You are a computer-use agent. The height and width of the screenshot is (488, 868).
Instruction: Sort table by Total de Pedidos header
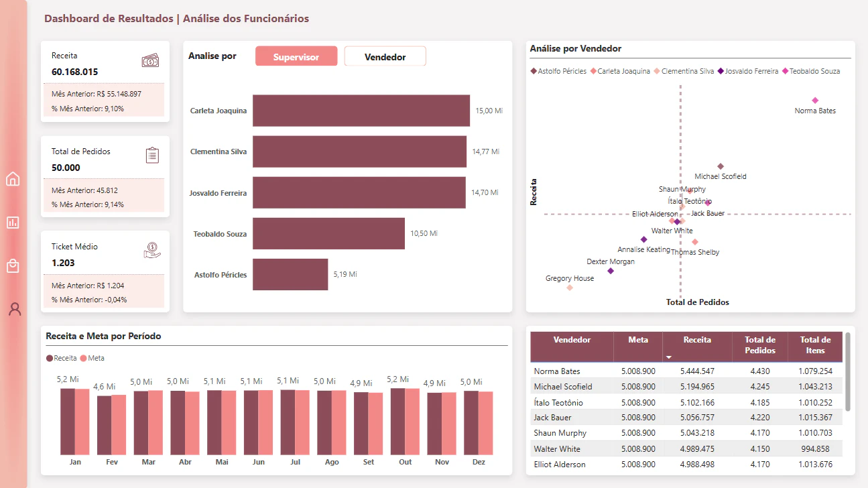click(760, 345)
